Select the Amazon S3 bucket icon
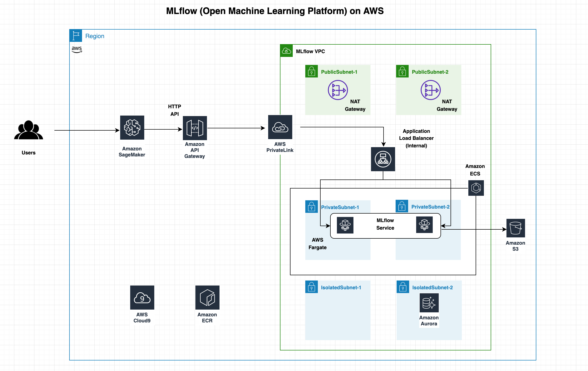This screenshot has width=588, height=371. click(516, 228)
